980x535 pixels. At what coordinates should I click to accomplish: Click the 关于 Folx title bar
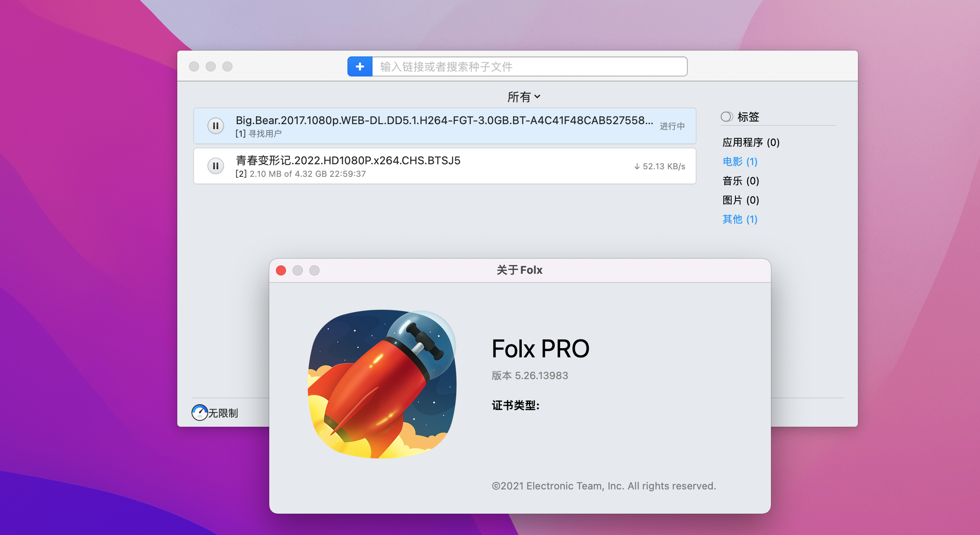click(x=519, y=270)
